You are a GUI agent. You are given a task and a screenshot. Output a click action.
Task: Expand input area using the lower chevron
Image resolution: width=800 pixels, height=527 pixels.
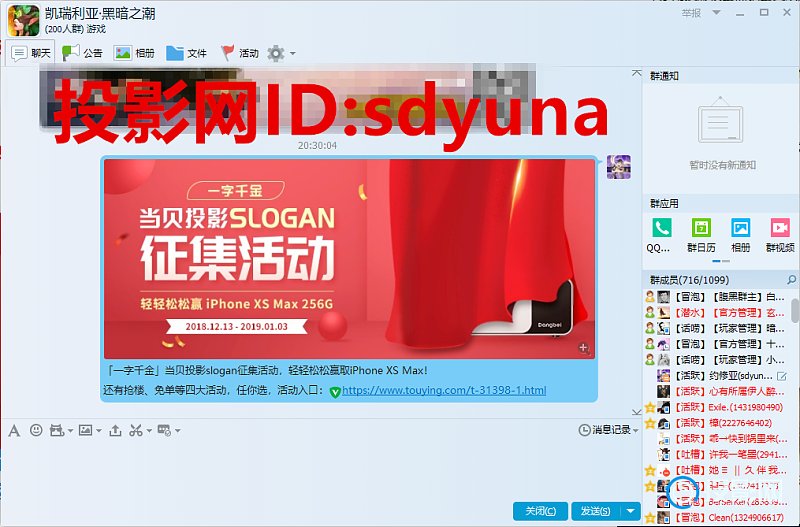(636, 412)
